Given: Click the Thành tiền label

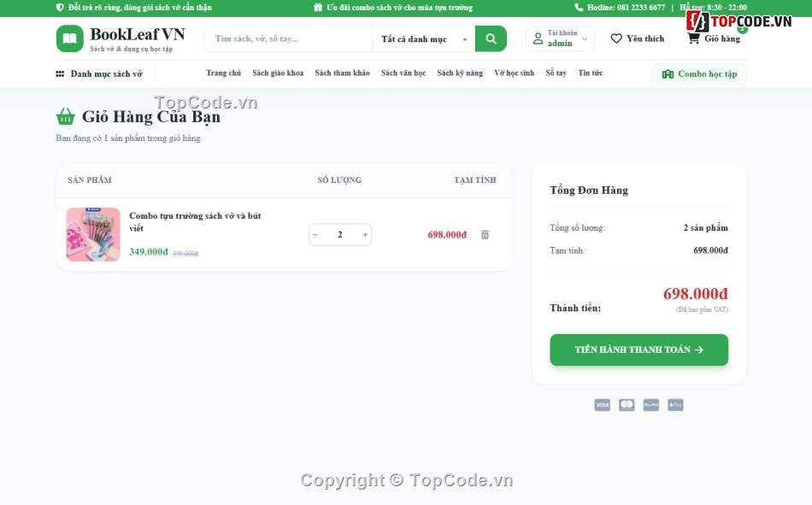Looking at the screenshot, I should pos(575,308).
